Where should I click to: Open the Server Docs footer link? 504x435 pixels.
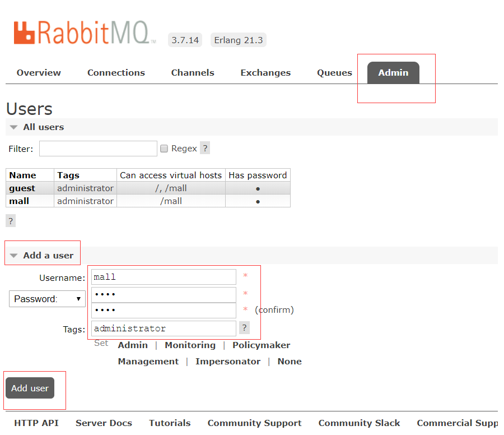[x=104, y=423]
